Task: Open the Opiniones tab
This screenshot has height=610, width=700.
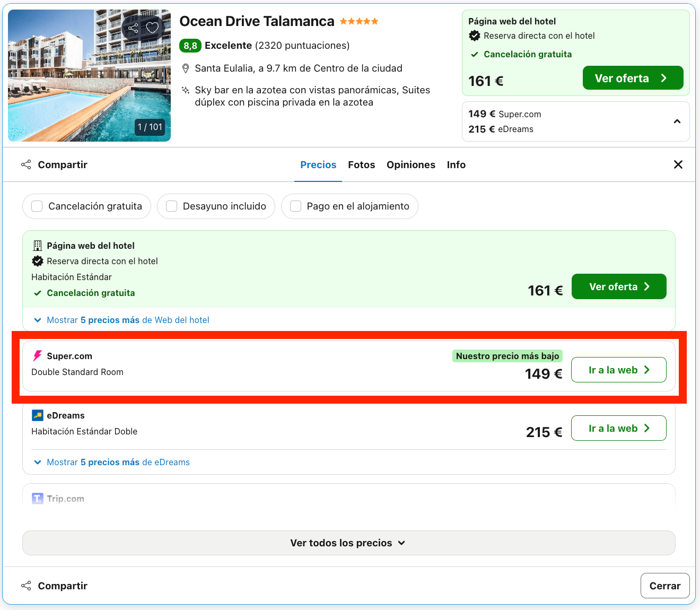Action: pos(410,165)
